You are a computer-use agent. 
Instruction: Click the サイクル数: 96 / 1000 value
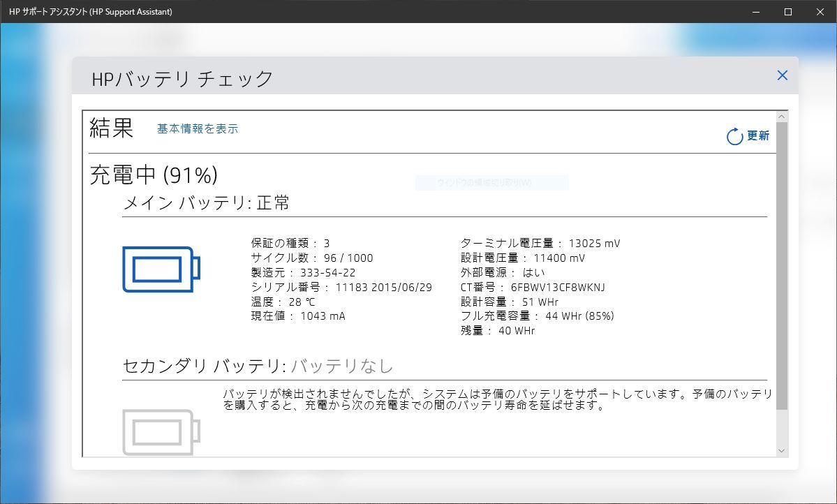312,258
